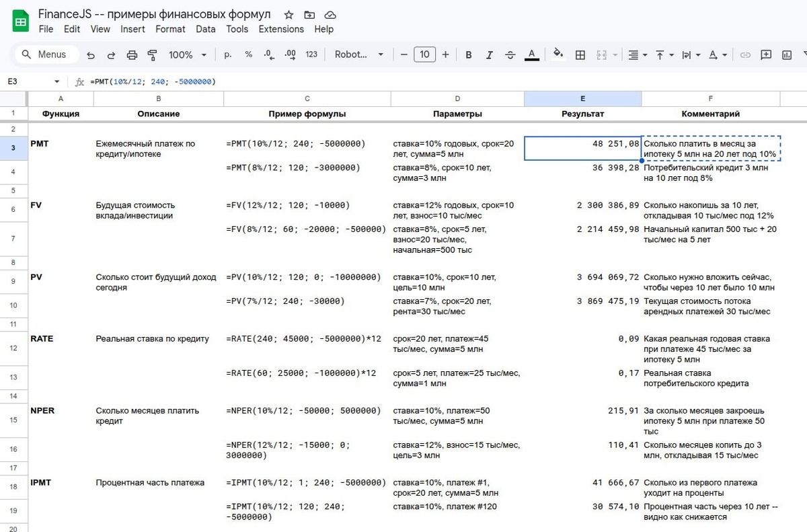
Task: Click the insert link icon
Action: pos(745,55)
